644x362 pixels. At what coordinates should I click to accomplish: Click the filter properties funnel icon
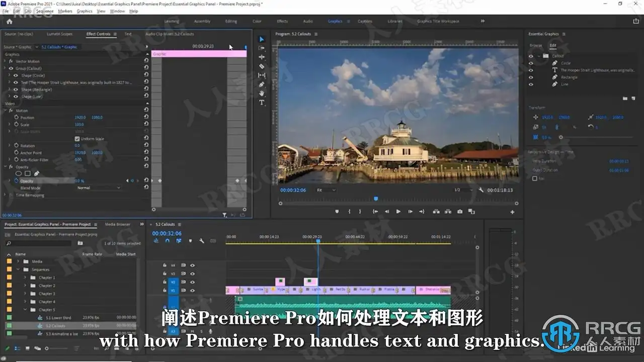(x=225, y=215)
